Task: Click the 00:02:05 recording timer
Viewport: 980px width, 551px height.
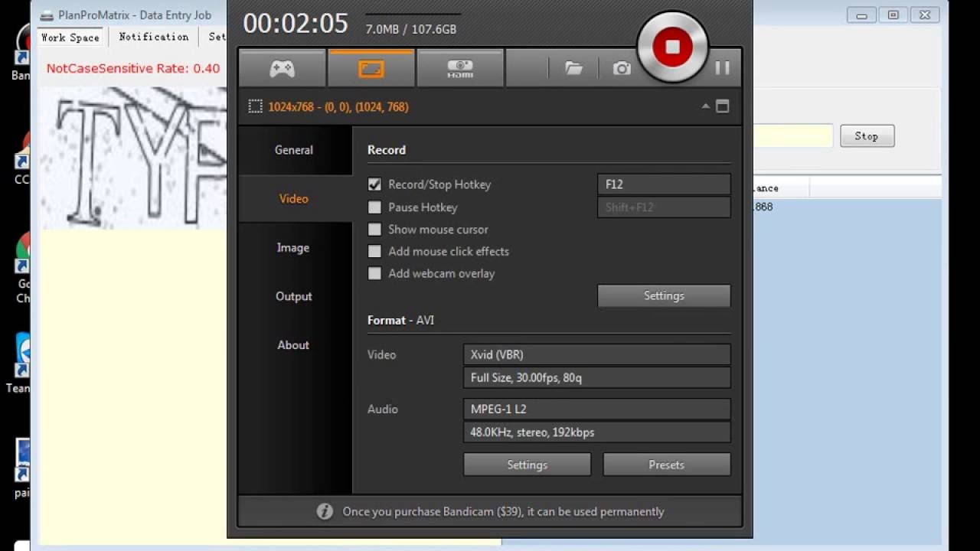Action: pos(296,24)
